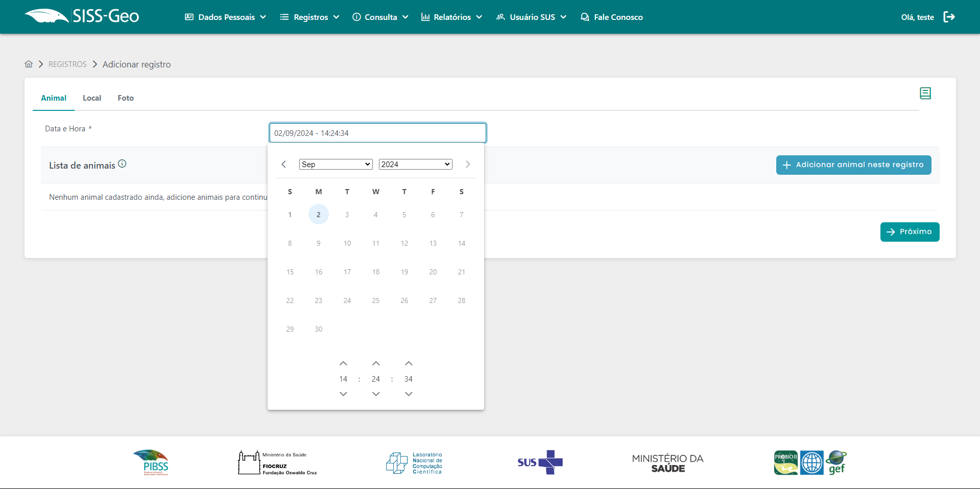
Task: Select day 1 in the calendar
Action: click(x=290, y=215)
